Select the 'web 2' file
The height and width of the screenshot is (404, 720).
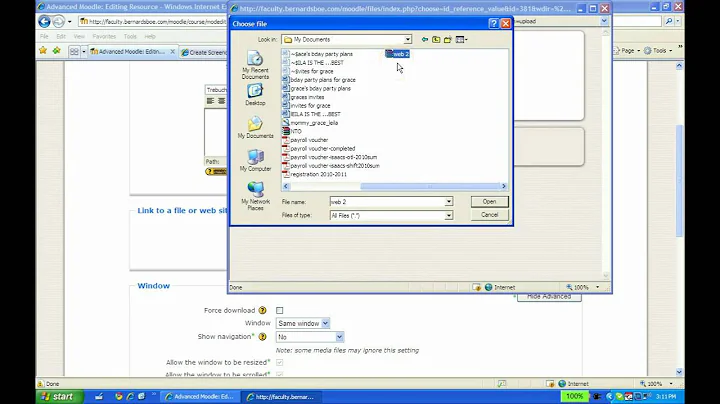point(398,54)
